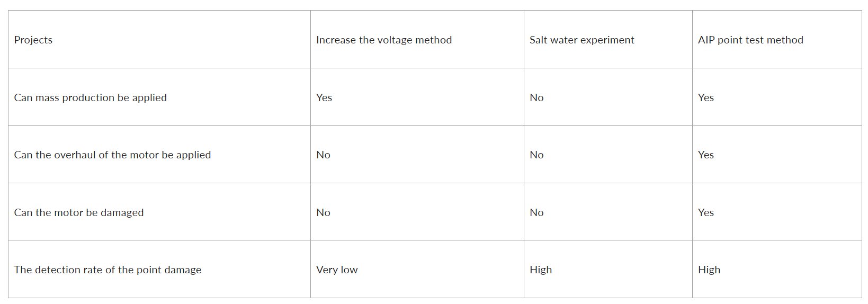
Task: Click Can the motor be damaged label
Action: pyautogui.click(x=79, y=212)
